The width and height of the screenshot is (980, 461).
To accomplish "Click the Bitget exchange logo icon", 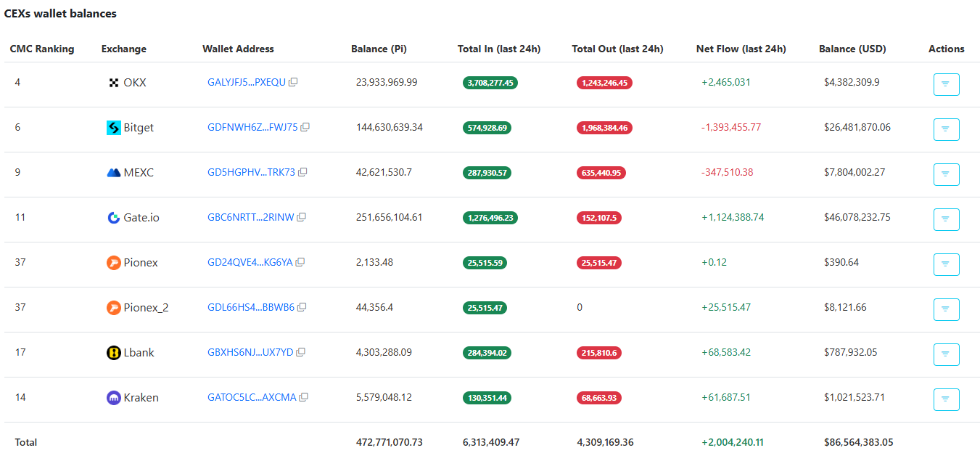I will 112,127.
